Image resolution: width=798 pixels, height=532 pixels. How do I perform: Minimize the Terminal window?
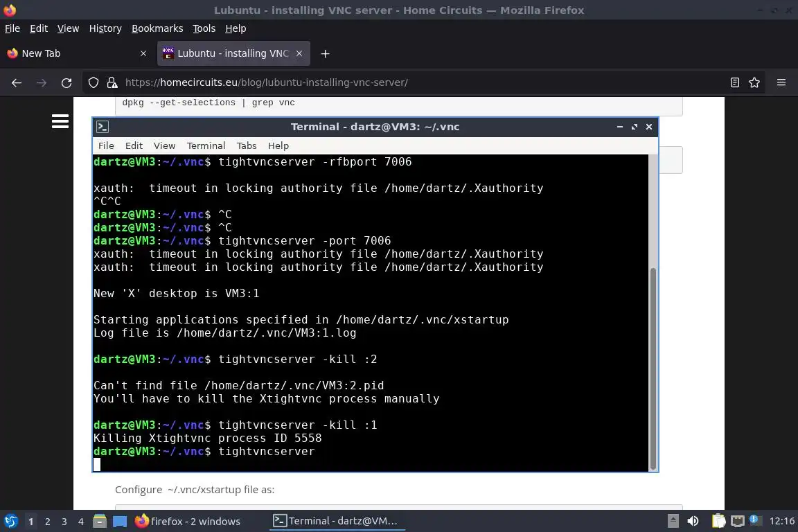619,127
